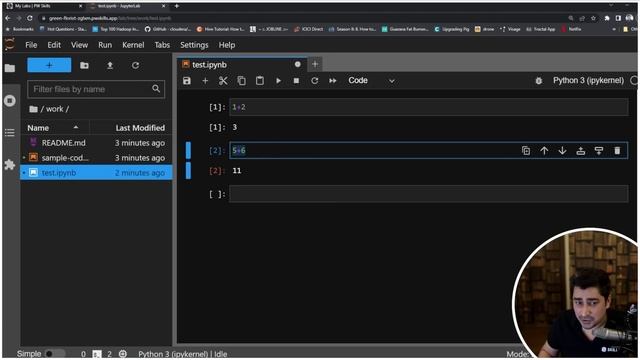This screenshot has height=360, width=640.
Task: Move the selected cell up
Action: (x=544, y=151)
